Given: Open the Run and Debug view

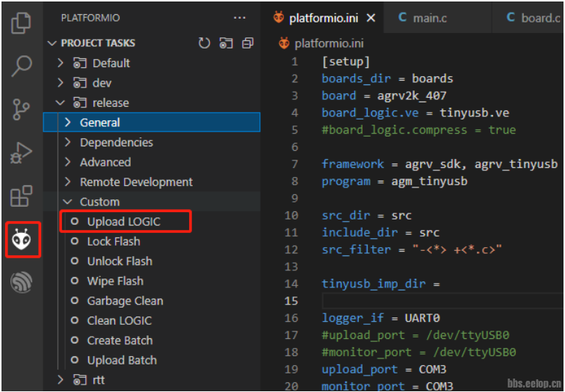Looking at the screenshot, I should [22, 152].
